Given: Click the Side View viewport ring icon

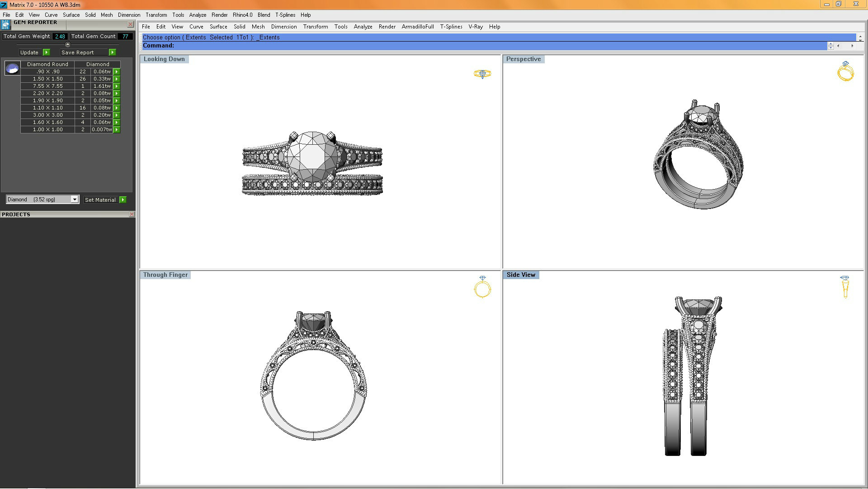Looking at the screenshot, I should point(845,287).
